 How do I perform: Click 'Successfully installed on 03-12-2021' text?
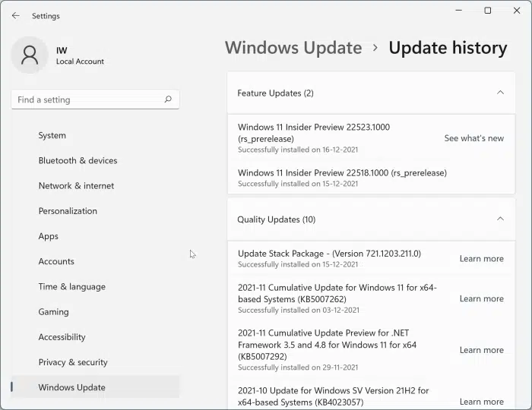(x=299, y=310)
